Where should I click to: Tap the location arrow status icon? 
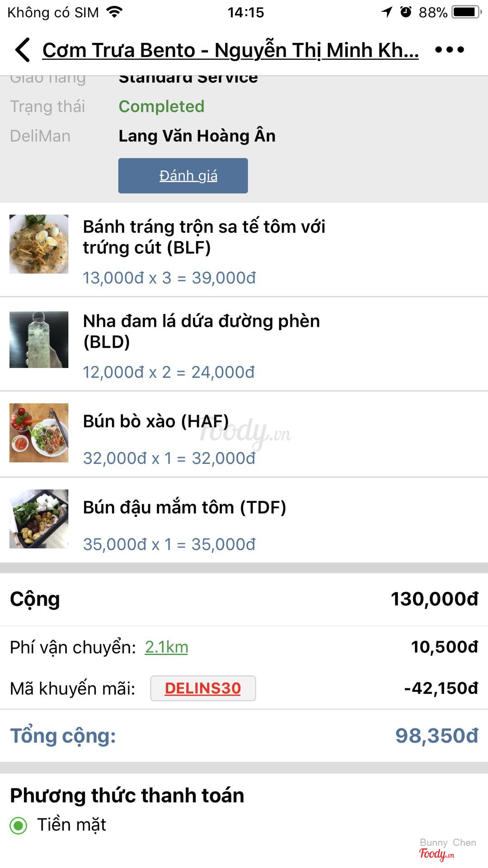387,12
